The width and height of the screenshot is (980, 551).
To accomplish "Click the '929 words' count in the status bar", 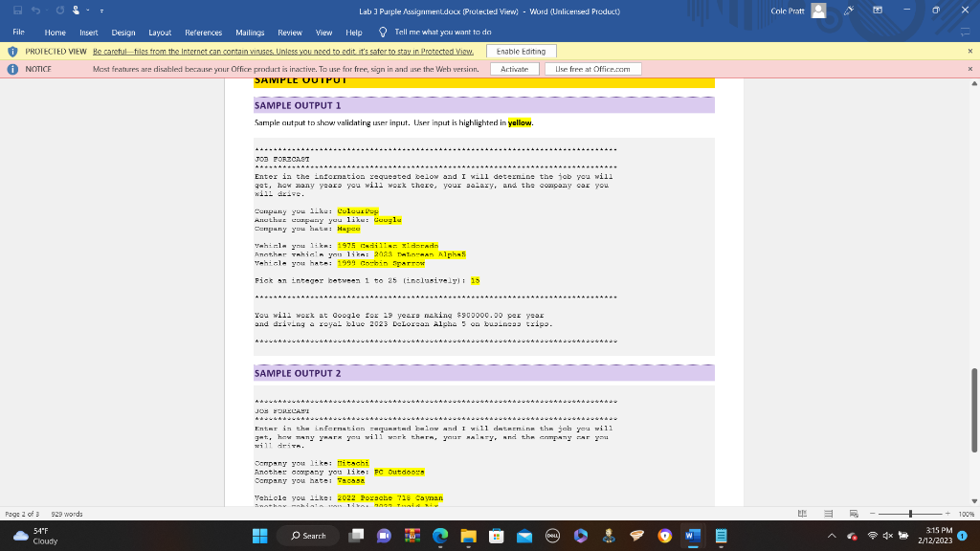I will pyautogui.click(x=67, y=514).
